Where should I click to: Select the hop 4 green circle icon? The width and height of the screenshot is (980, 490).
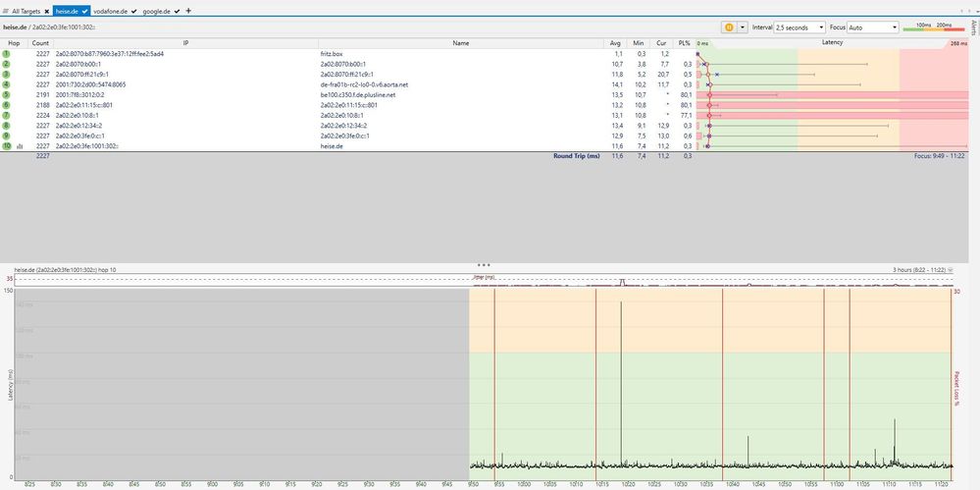pyautogui.click(x=6, y=84)
